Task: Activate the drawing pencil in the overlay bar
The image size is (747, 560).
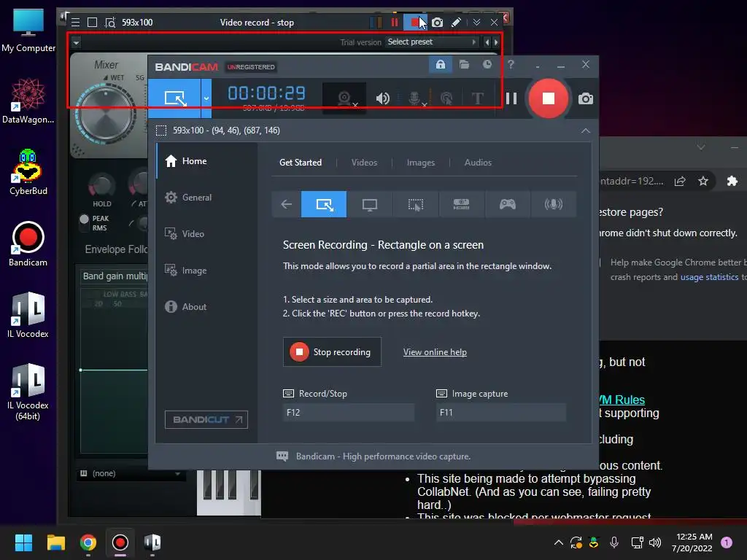Action: click(456, 23)
